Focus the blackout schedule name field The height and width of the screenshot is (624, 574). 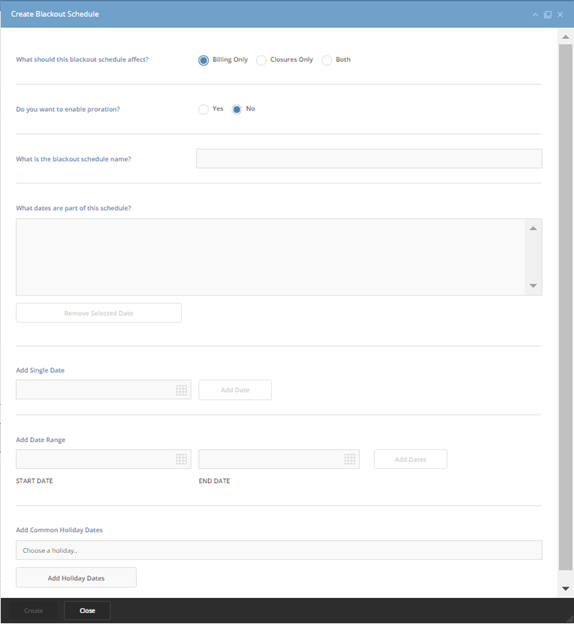pos(369,159)
